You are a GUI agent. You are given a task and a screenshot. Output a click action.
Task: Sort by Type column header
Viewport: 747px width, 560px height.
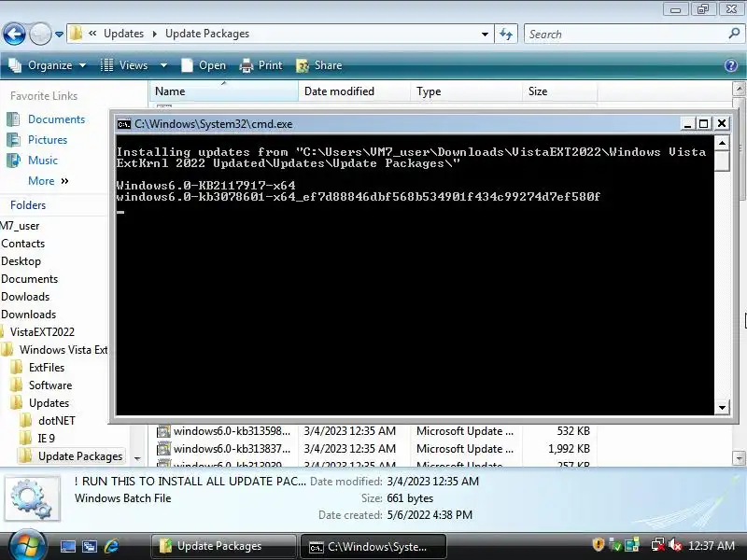(466, 91)
